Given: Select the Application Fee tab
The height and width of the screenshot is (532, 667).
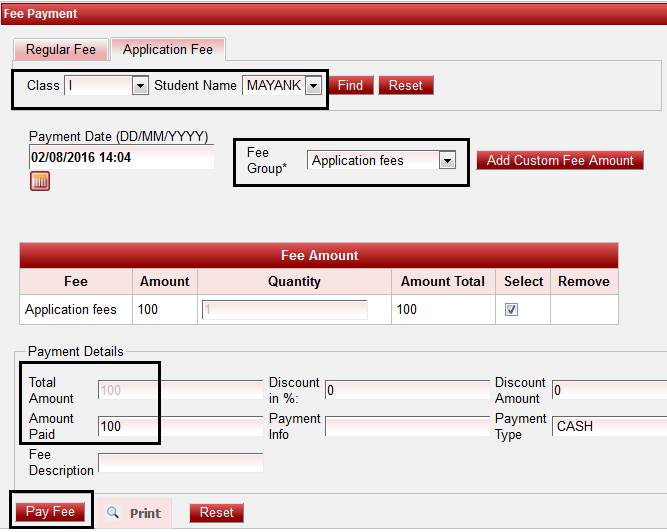Looking at the screenshot, I should tap(168, 49).
